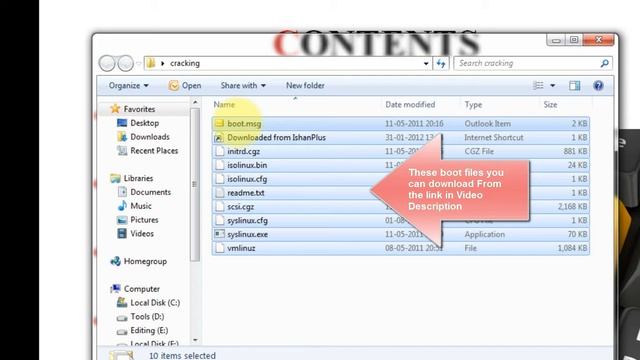Minimize the cracking Explorer window

(x=556, y=40)
